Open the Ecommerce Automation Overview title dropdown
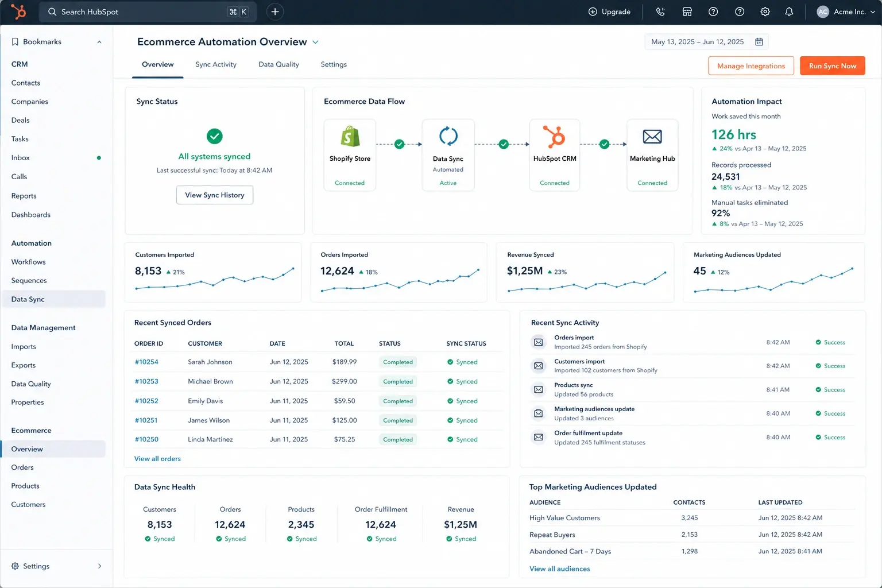This screenshot has width=882, height=588. click(x=315, y=42)
